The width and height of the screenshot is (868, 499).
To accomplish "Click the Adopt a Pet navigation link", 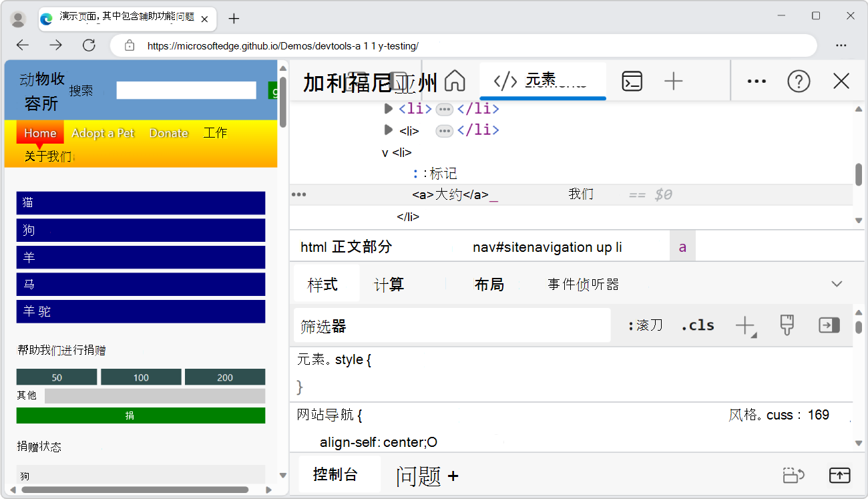I will 103,133.
